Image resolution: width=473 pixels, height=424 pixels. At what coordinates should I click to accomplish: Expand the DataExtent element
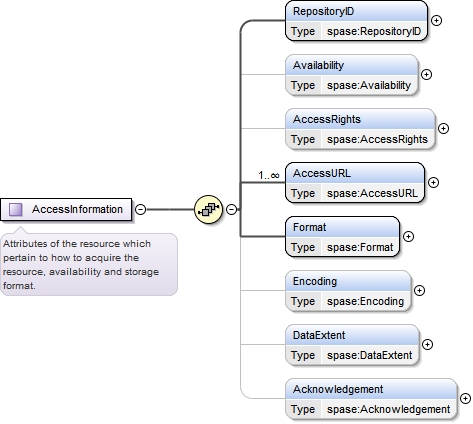427,344
